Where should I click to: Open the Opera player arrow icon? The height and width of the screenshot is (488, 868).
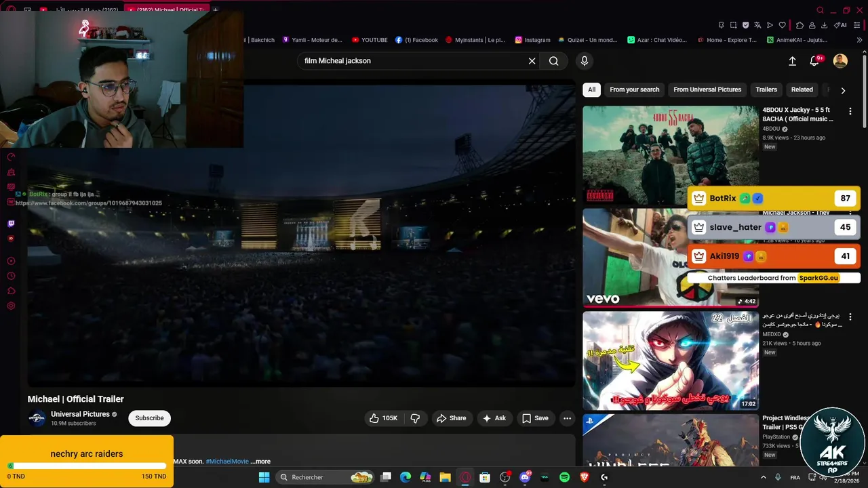[770, 25]
